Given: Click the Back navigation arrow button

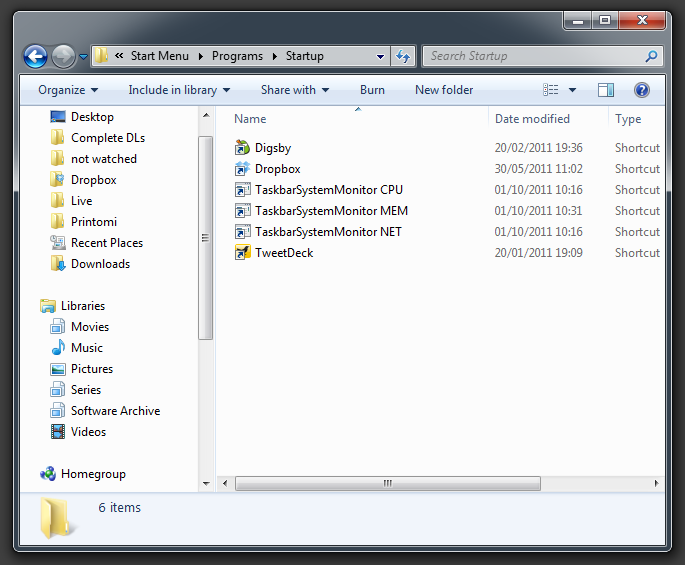Looking at the screenshot, I should [36, 57].
